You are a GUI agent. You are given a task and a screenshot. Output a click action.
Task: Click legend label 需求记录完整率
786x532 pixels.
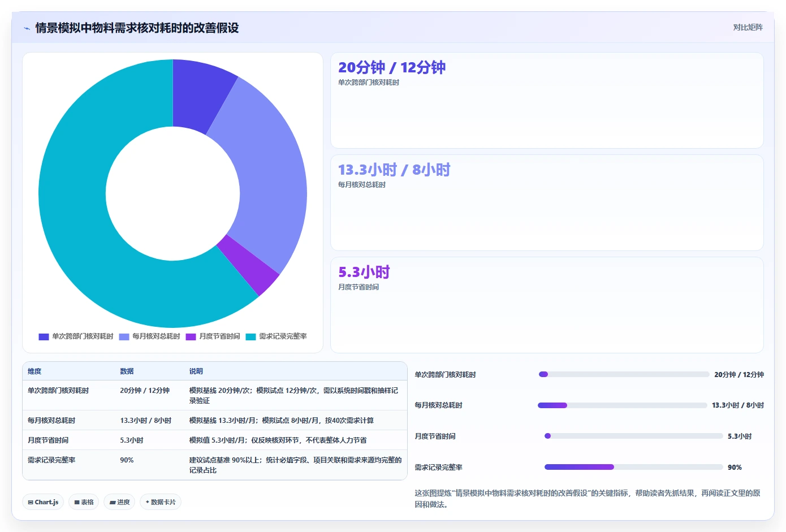coord(283,336)
